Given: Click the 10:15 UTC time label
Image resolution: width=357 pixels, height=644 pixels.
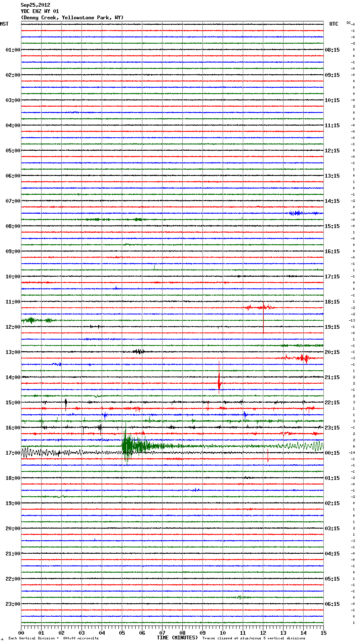Looking at the screenshot, I should pos(332,100).
